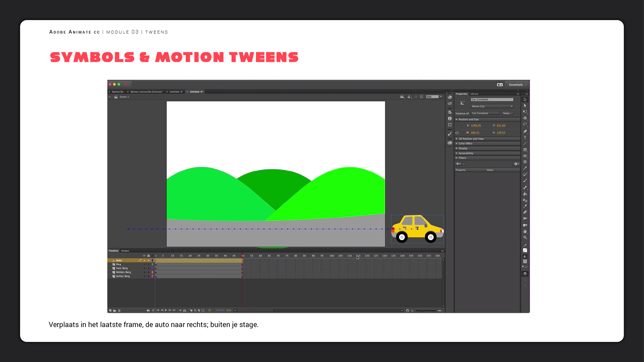Toggle visibility dot for Weg layer
This screenshot has height=362, width=644.
point(145,264)
